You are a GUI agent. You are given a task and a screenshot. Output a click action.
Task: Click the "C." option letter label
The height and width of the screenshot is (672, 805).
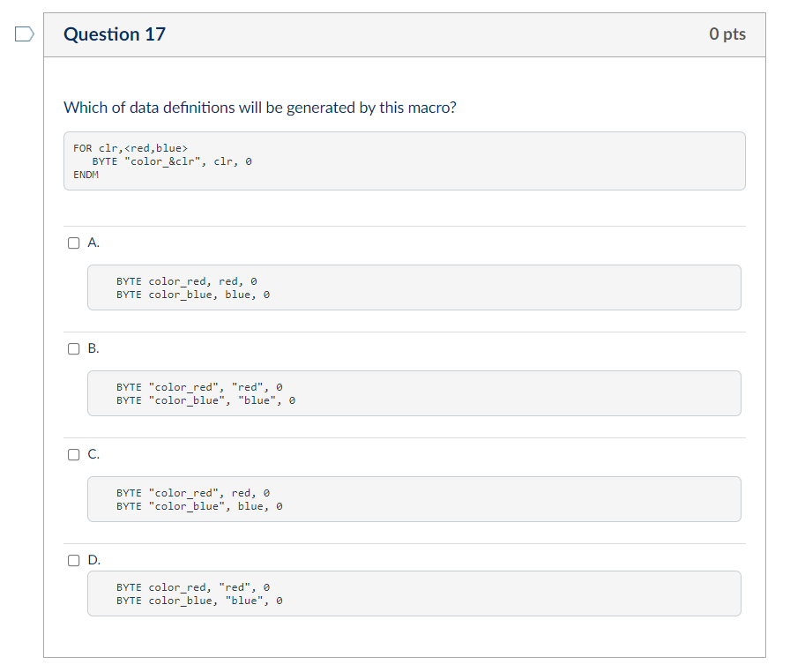[x=94, y=454]
